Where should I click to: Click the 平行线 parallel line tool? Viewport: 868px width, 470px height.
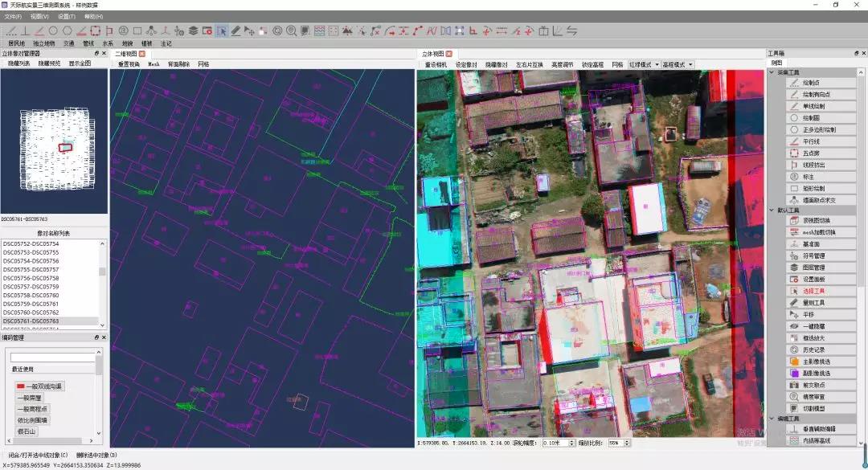tap(813, 141)
